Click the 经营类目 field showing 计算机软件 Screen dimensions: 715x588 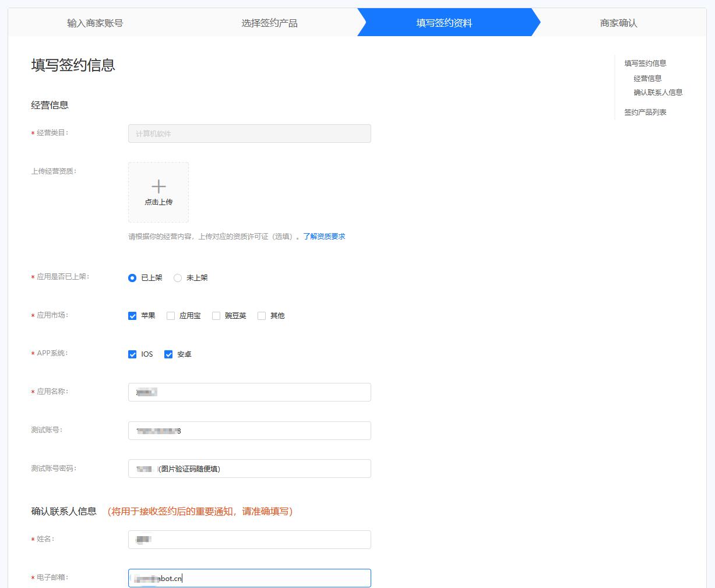tap(249, 133)
